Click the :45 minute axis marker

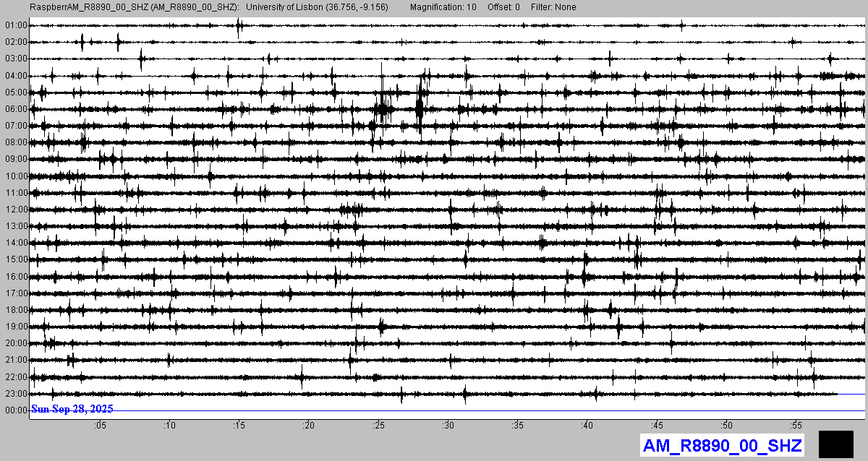click(x=657, y=426)
